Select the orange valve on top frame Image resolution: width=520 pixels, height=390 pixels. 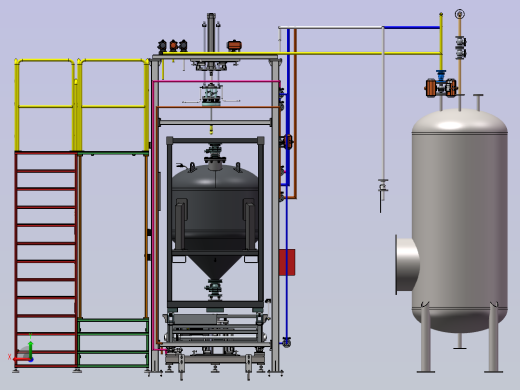(234, 45)
